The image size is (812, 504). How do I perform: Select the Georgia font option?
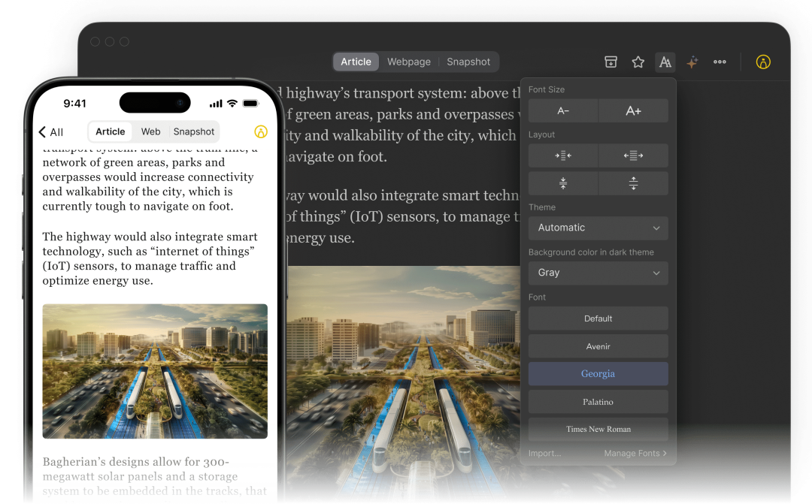pyautogui.click(x=598, y=373)
